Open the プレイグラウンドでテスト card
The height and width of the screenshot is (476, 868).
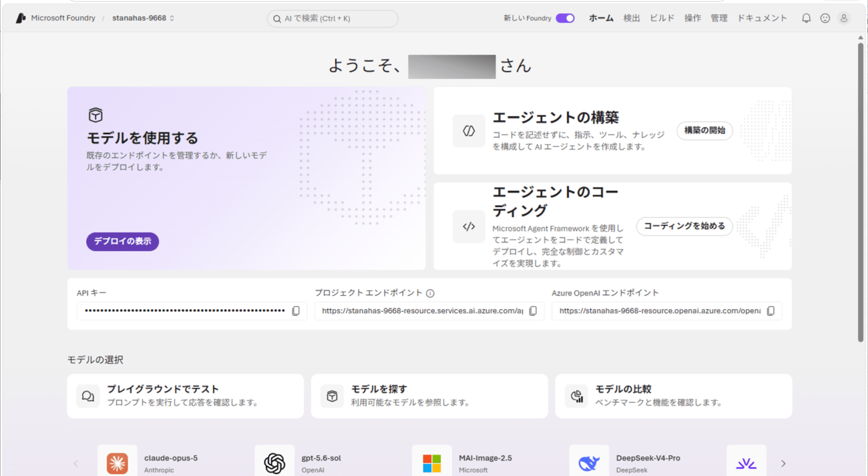point(185,396)
